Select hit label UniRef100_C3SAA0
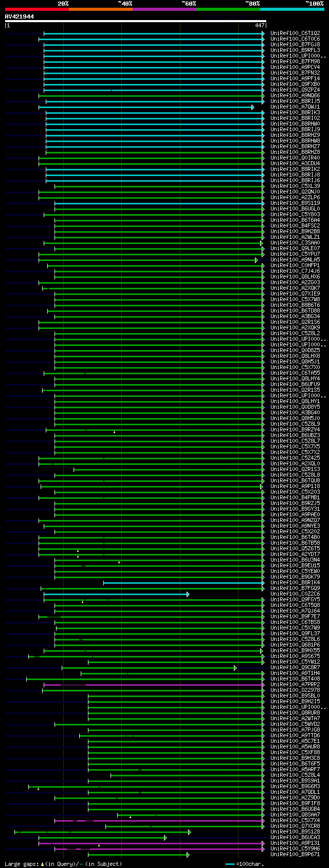The image size is (329, 868). (x=295, y=242)
